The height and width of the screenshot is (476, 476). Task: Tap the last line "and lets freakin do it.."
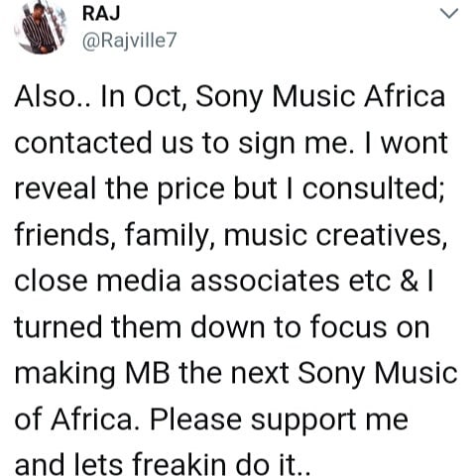click(163, 464)
